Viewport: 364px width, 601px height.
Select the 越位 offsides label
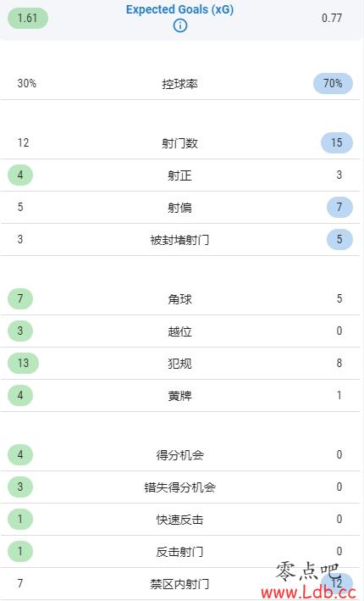coord(180,331)
